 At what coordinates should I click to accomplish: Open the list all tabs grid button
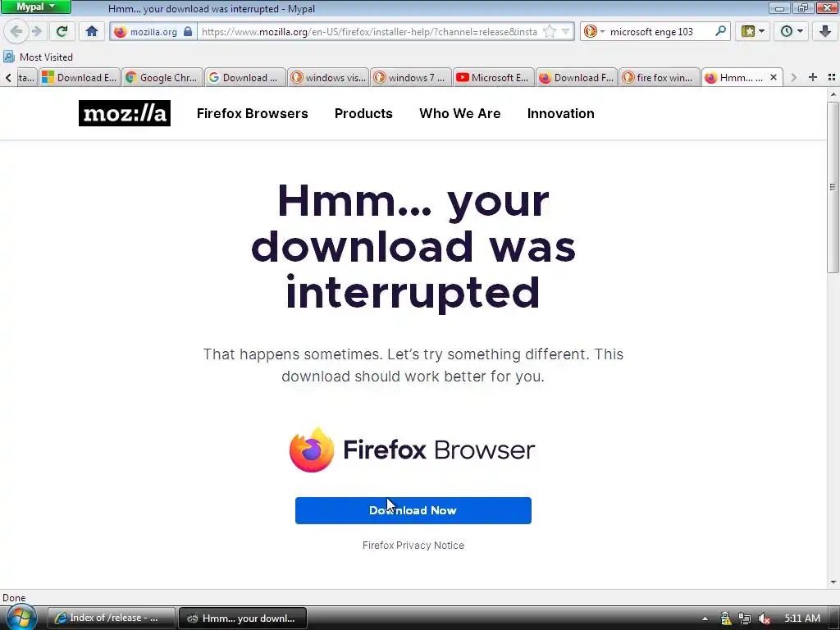832,77
